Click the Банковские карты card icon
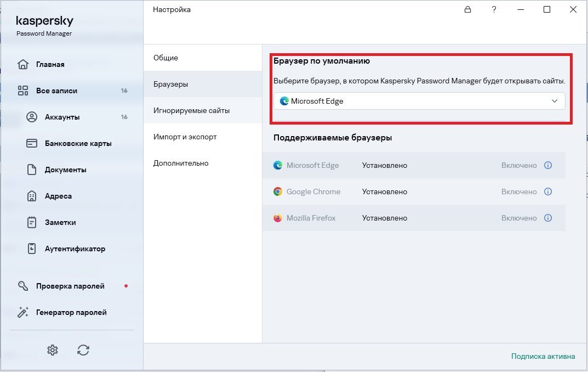This screenshot has height=372, width=588. 32,143
